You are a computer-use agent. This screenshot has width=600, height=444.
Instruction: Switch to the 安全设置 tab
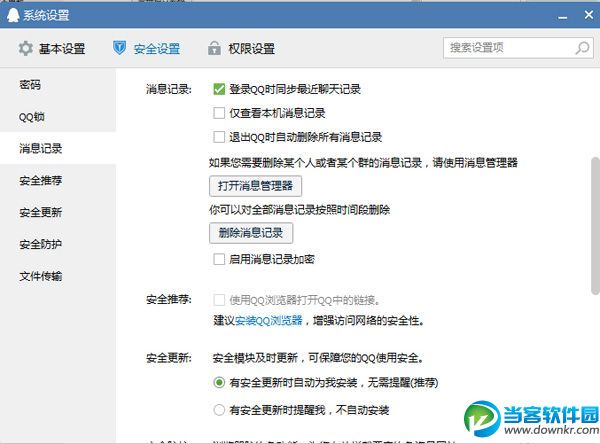pyautogui.click(x=147, y=49)
